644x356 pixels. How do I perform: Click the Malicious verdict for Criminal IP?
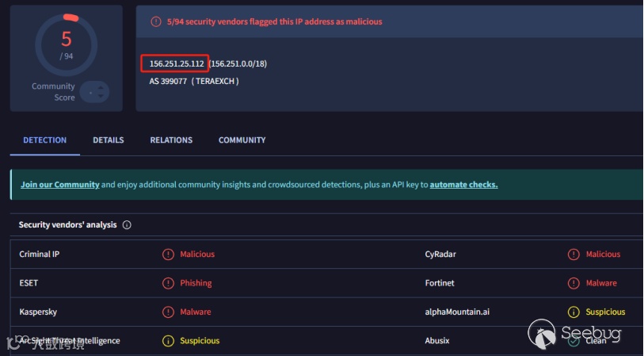(x=197, y=254)
